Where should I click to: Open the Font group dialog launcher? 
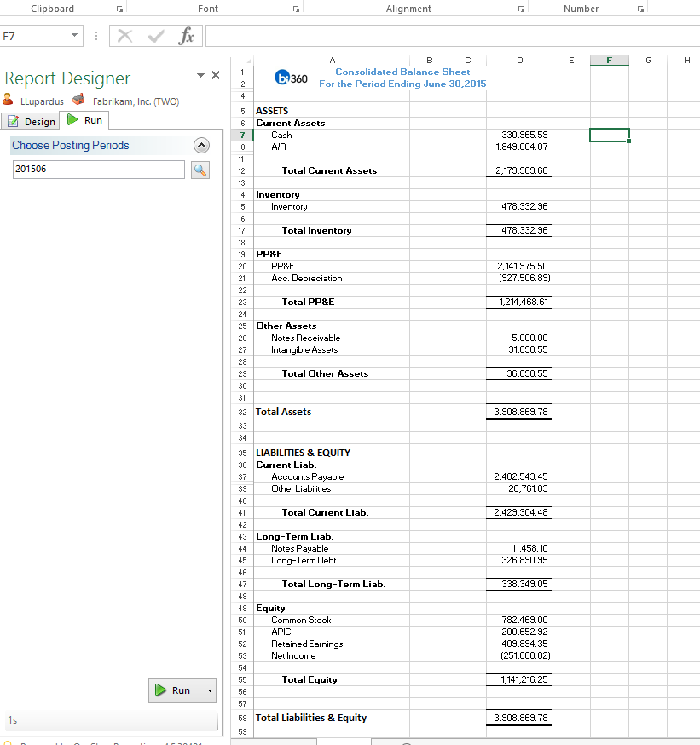[x=296, y=9]
